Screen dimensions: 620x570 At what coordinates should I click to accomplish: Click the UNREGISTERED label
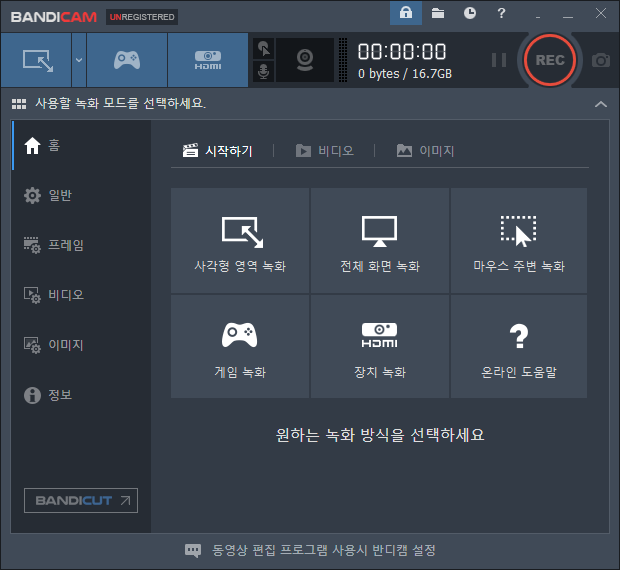pyautogui.click(x=142, y=17)
